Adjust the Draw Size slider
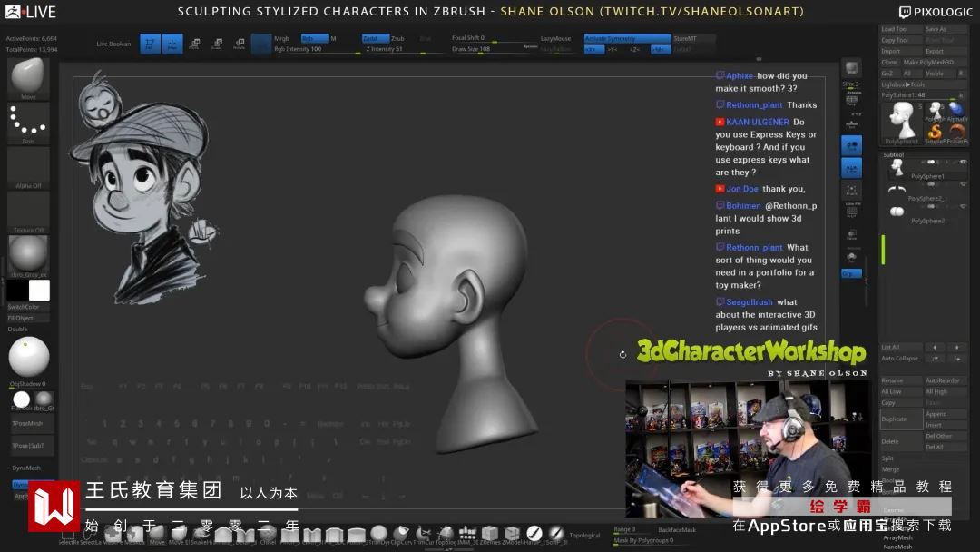The height and width of the screenshot is (552, 980). click(494, 49)
